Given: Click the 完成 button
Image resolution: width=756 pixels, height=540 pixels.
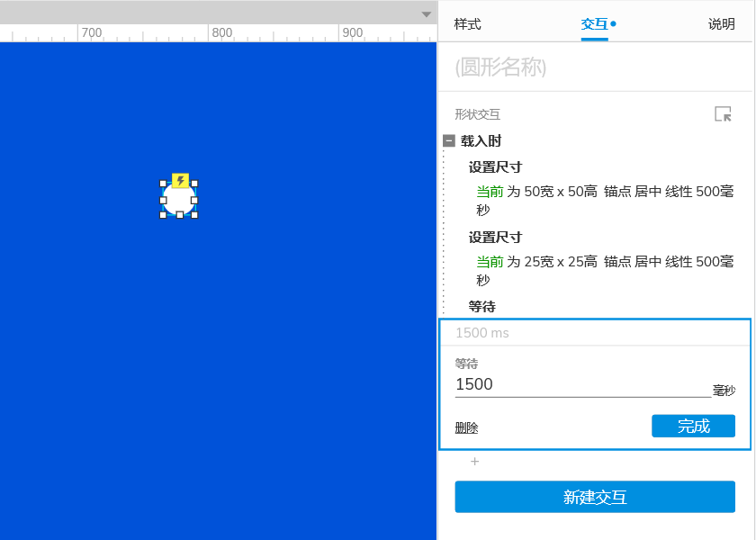Looking at the screenshot, I should coord(693,426).
